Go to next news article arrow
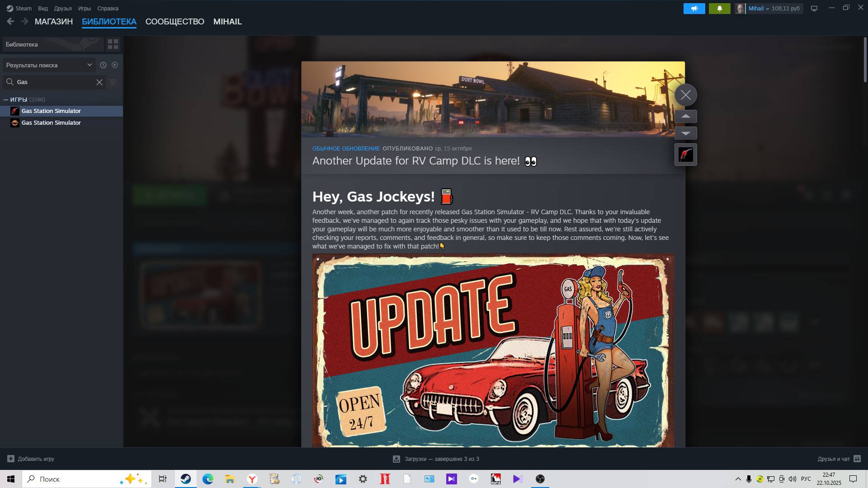Viewport: 868px width, 488px height. (685, 133)
